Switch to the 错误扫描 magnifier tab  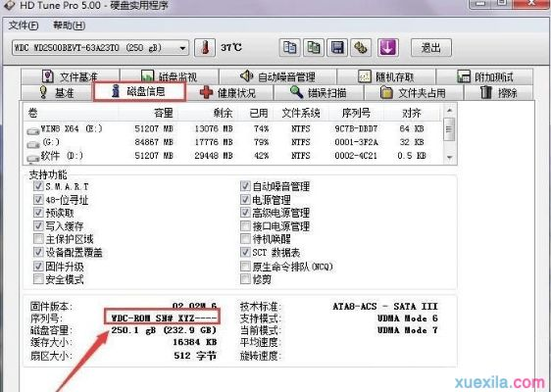[x=319, y=93]
